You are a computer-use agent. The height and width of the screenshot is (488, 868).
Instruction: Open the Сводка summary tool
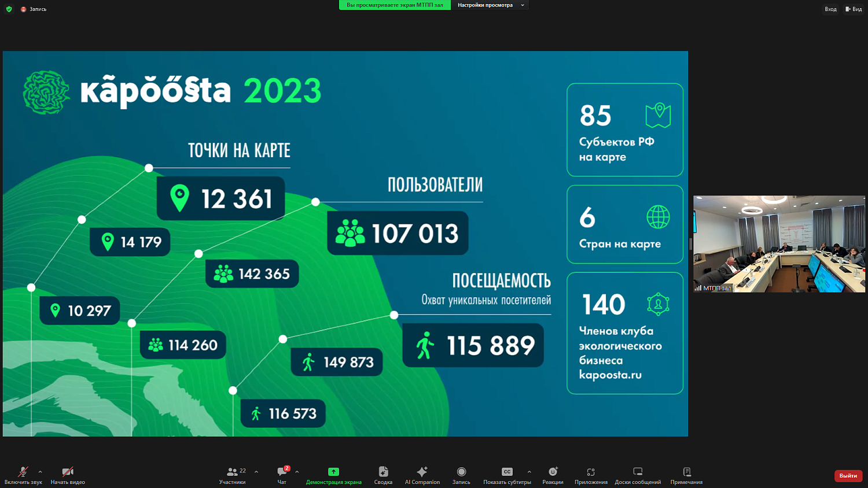tap(383, 475)
